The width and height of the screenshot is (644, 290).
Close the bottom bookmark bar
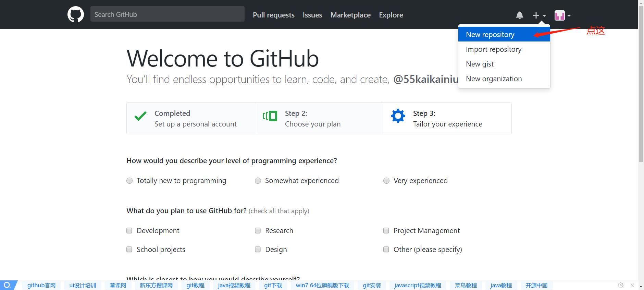tap(632, 285)
